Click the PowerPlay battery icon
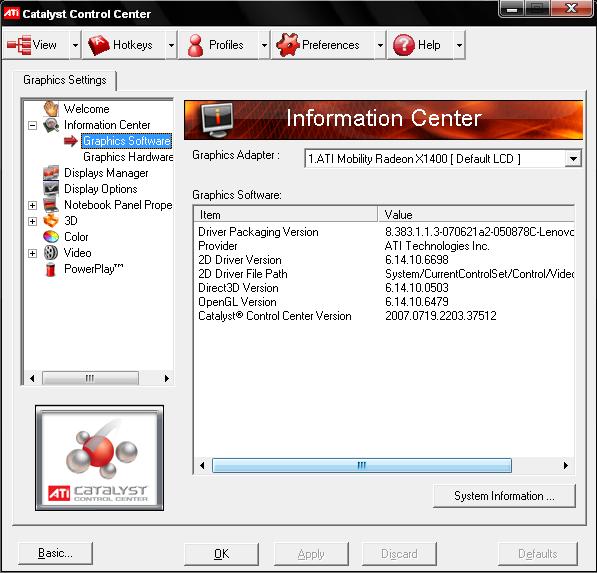 (51, 269)
